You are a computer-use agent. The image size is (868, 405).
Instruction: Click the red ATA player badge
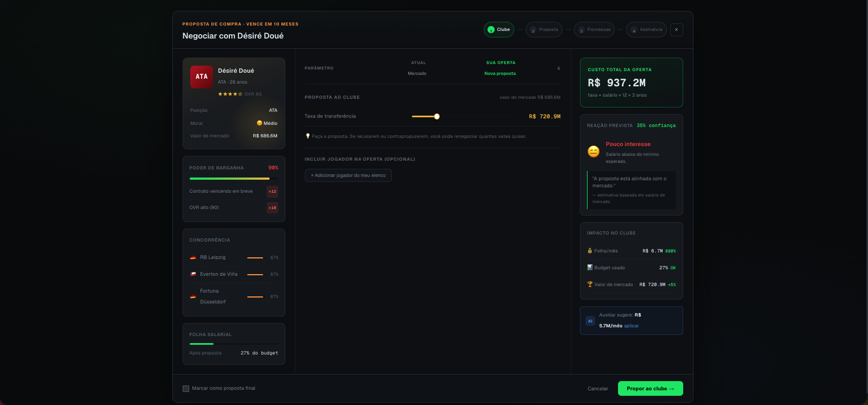point(202,77)
